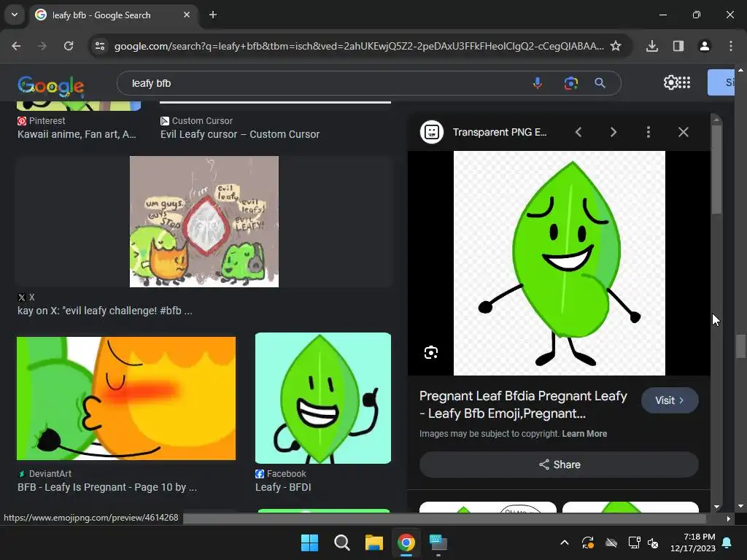Open BFB - Leafy Is Pregnant - Page 10 link
This screenshot has height=560, width=747.
coord(107,487)
